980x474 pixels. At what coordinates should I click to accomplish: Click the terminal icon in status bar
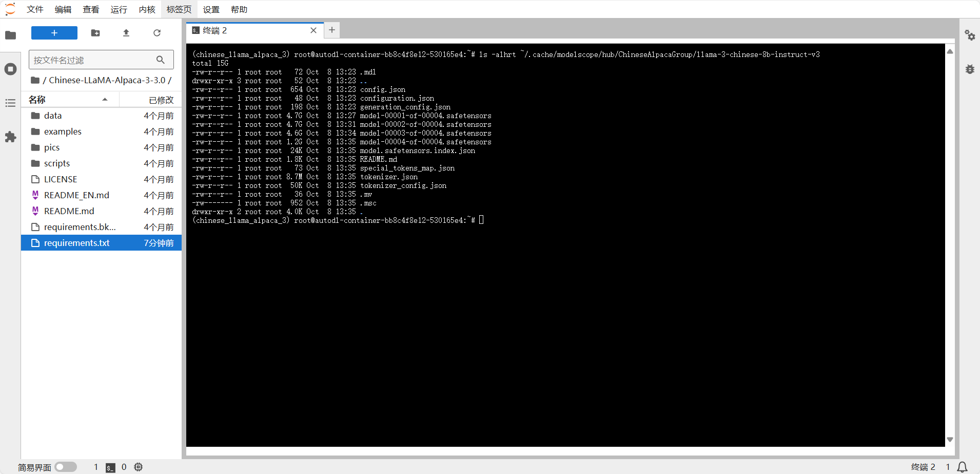coord(111,467)
